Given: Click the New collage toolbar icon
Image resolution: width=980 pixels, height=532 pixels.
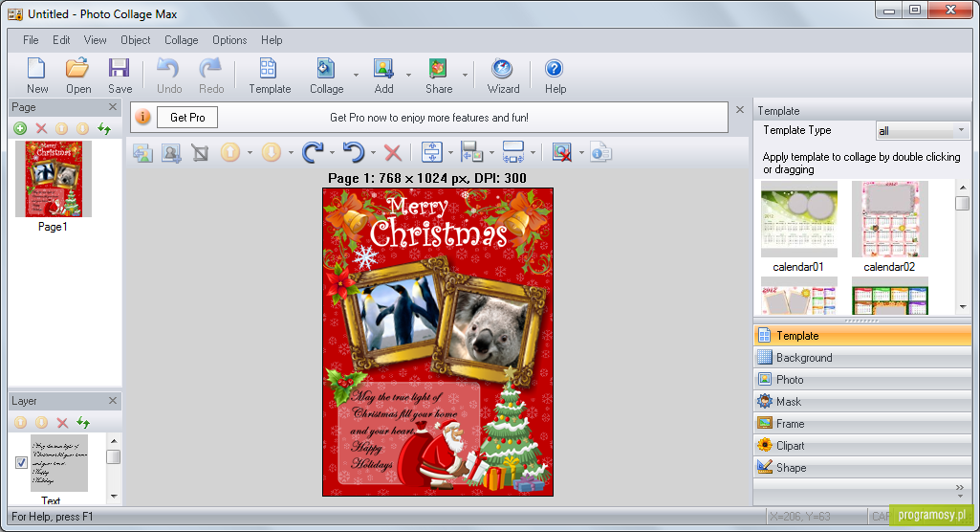Looking at the screenshot, I should 37,69.
